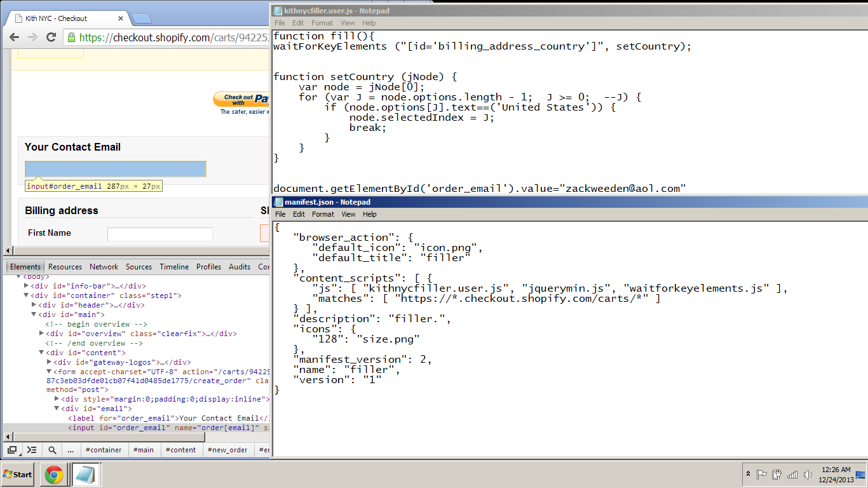Click the green SSL padlock icon
This screenshot has height=488, width=868.
tap(72, 37)
